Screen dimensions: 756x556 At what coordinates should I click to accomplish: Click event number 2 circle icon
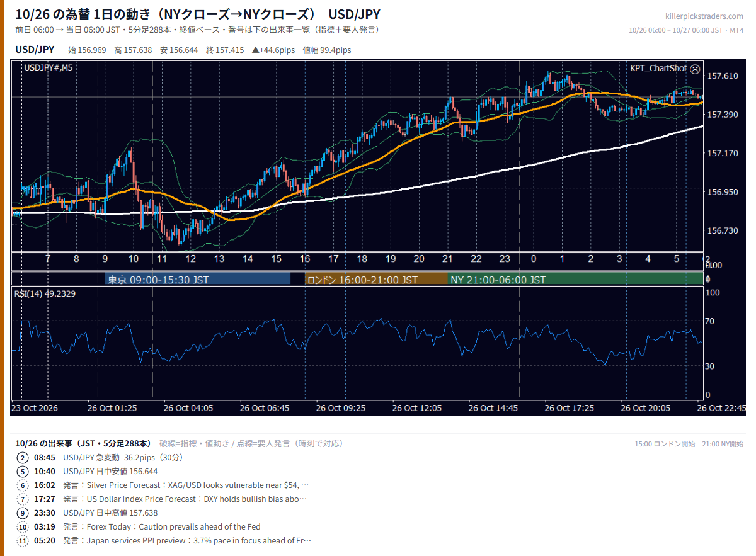[23, 458]
